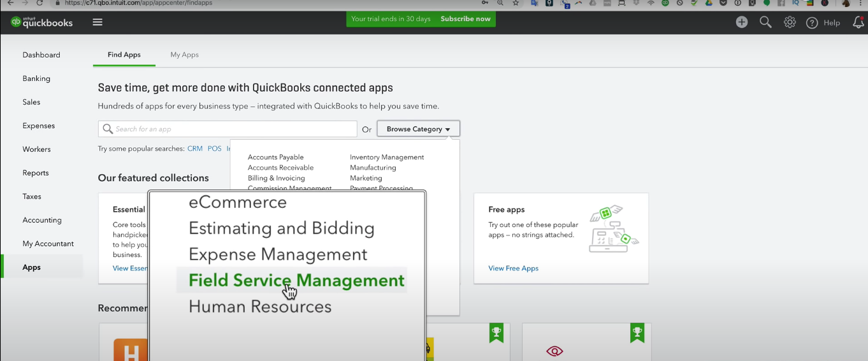Open the View Free Apps link

tap(513, 269)
